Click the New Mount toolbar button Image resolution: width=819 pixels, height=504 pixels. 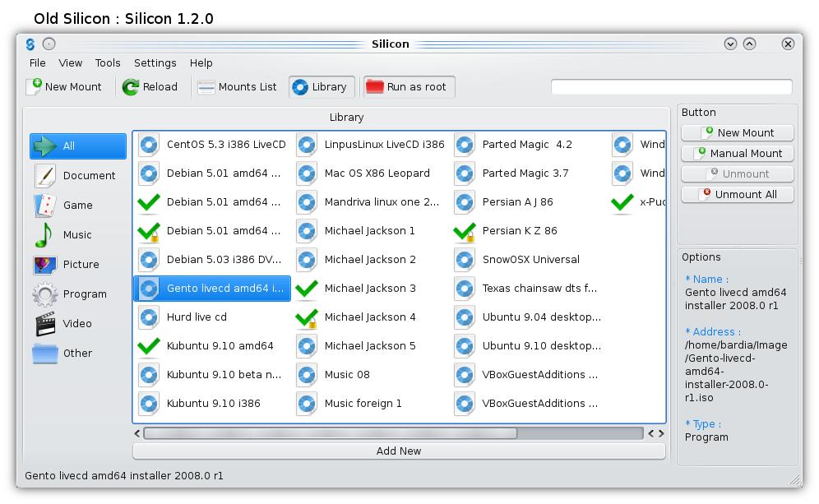pyautogui.click(x=64, y=86)
